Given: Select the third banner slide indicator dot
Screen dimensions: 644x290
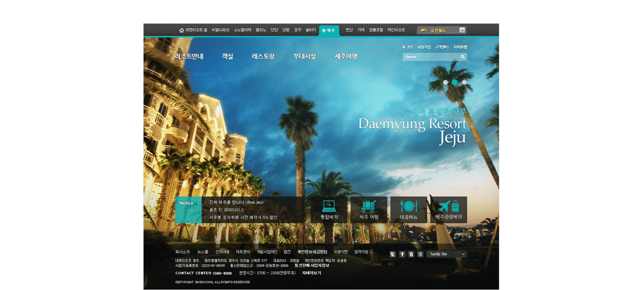Looking at the screenshot, I should tap(464, 83).
